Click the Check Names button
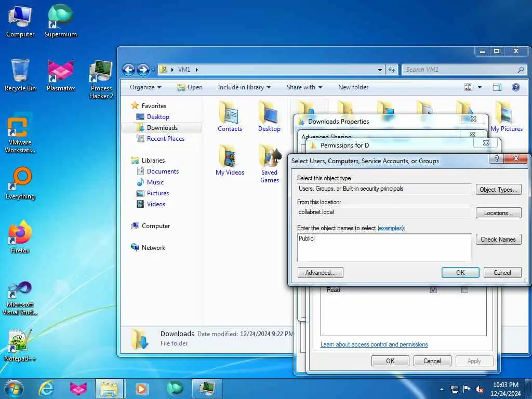 [x=498, y=240]
